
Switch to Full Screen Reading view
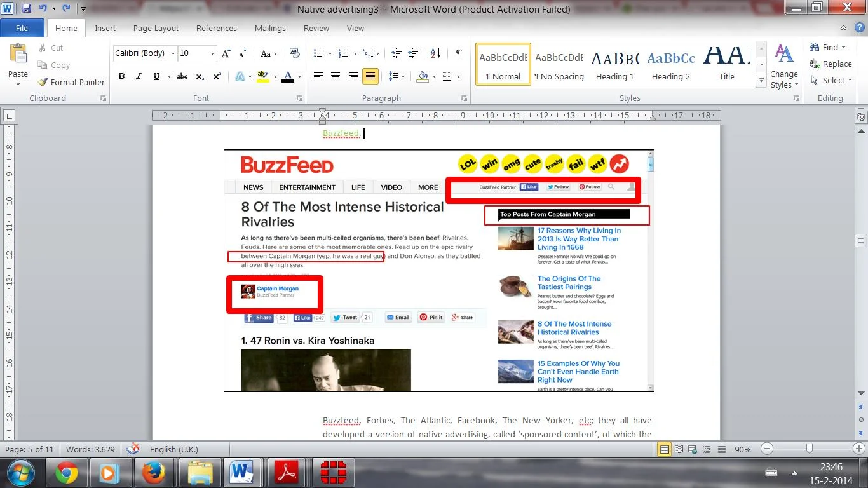click(x=679, y=449)
